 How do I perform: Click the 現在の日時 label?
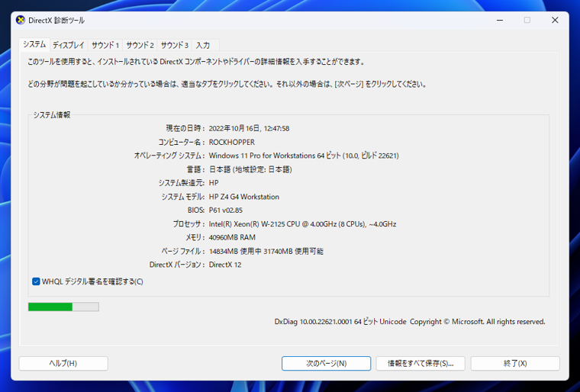click(x=185, y=128)
